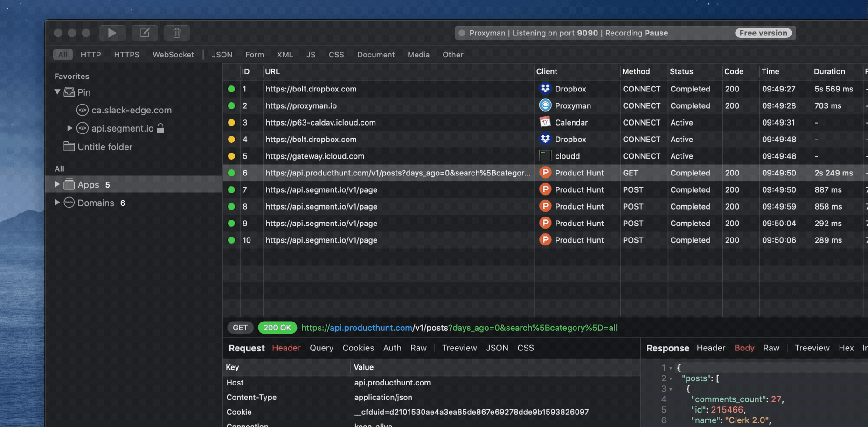This screenshot has width=868, height=427.
Task: Collapse the Pin group in Favorites
Action: pos(57,92)
